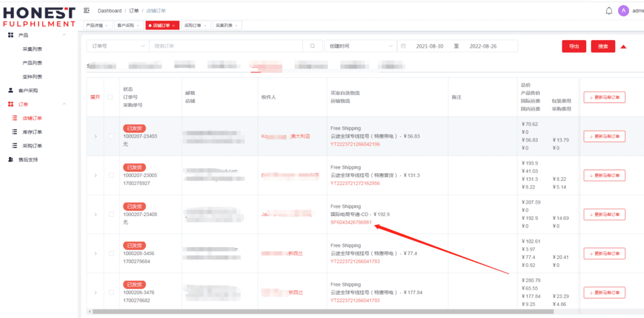Image resolution: width=644 pixels, height=318 pixels.
Task: Select 库存订单 in the sidebar menu
Action: coord(32,132)
